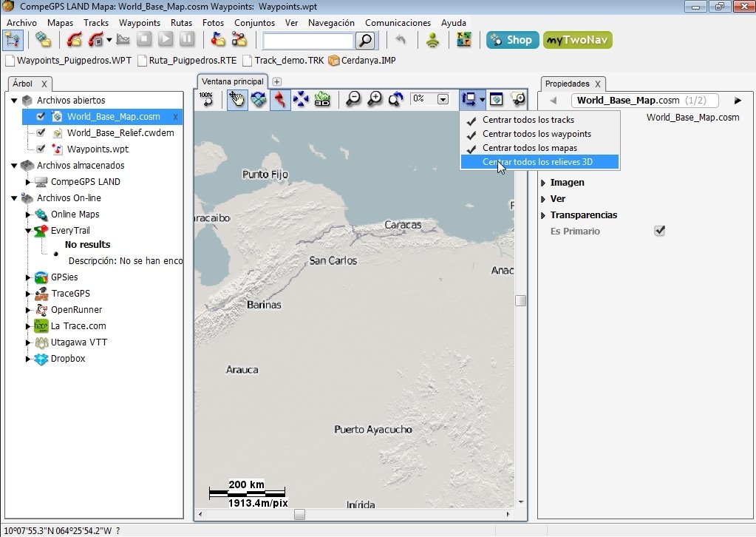
Task: Toggle the Waypoints.wpt checkbox
Action: point(41,149)
